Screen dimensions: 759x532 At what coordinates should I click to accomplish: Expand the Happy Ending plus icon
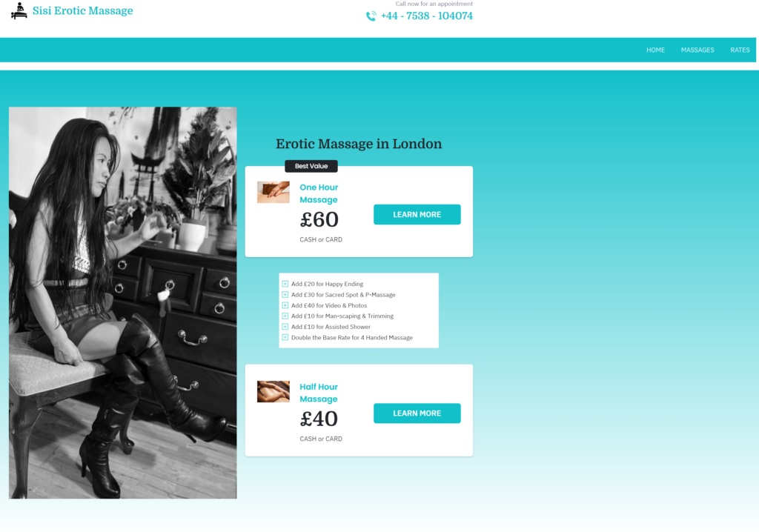tap(285, 284)
